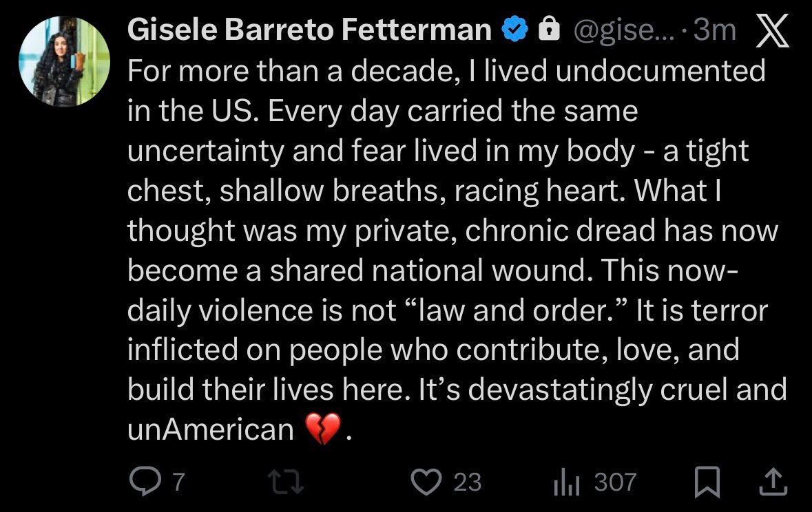Screen dimensions: 812x512
Task: Click the reply count number 7
Action: coord(178,482)
